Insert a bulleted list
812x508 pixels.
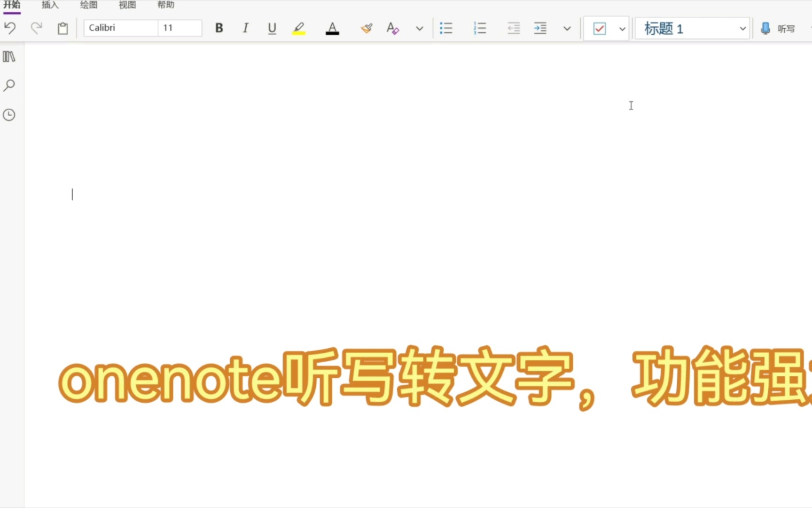(446, 28)
